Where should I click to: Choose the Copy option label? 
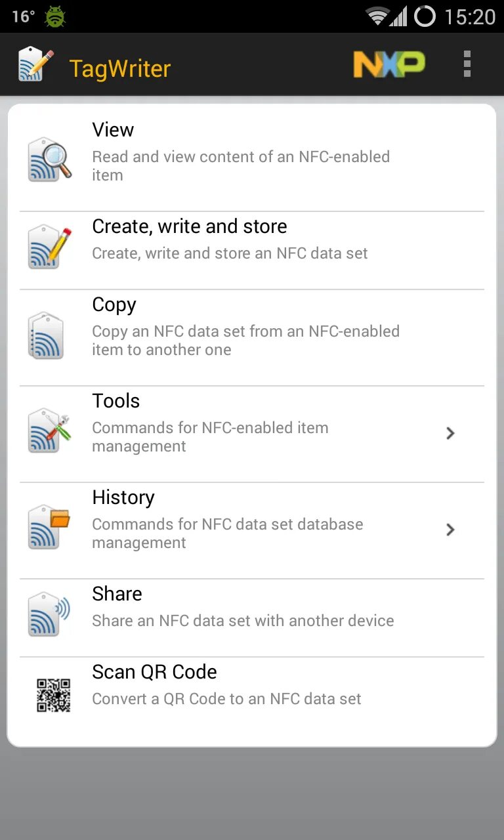click(x=114, y=304)
